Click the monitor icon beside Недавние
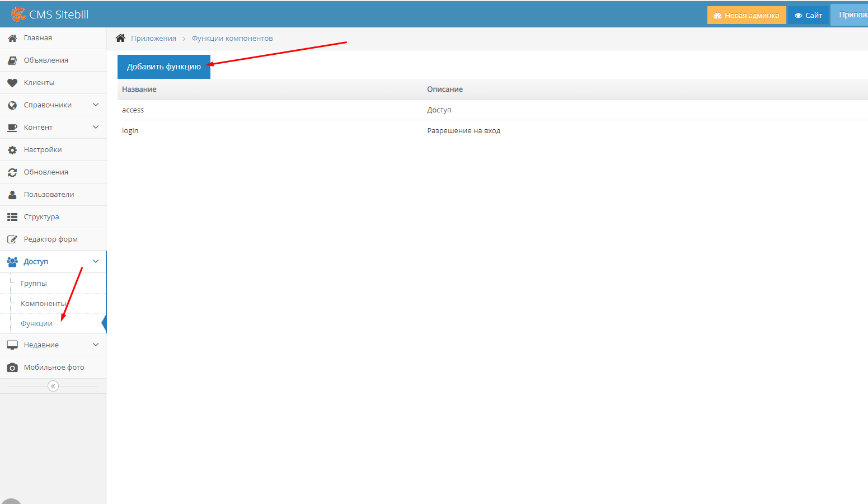This screenshot has height=504, width=868. coord(12,345)
